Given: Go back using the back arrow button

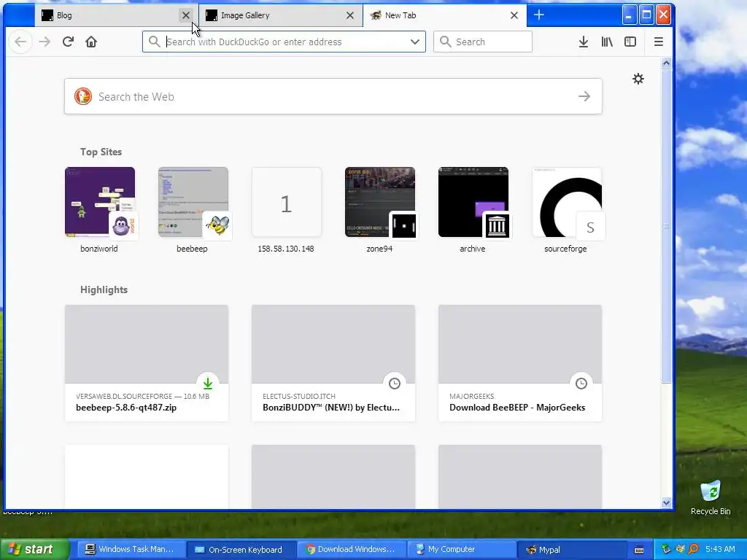Looking at the screenshot, I should coord(20,42).
